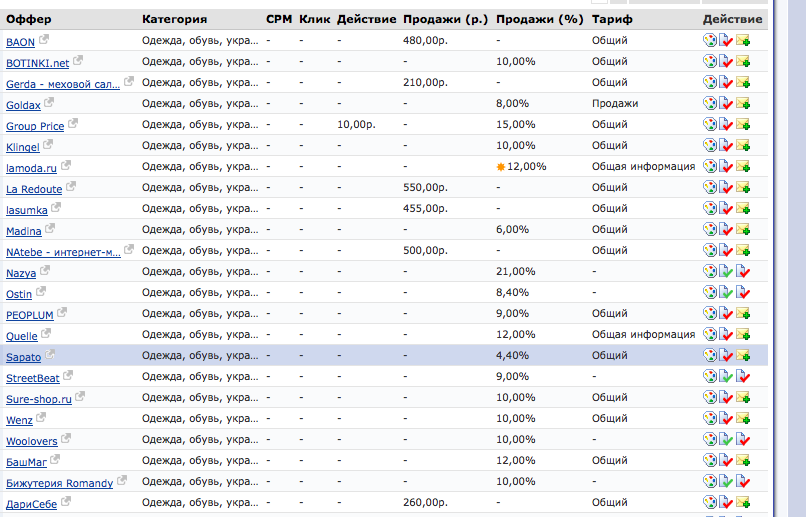
Task: Click envelope-plus icon in Madina row
Action: pos(743,229)
